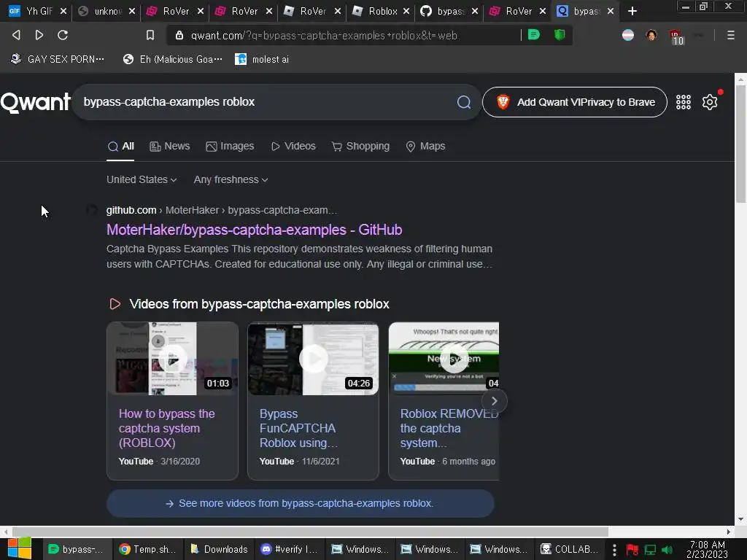Click the pink-blue striped extension icon
Image resolution: width=747 pixels, height=560 pixels.
628,35
